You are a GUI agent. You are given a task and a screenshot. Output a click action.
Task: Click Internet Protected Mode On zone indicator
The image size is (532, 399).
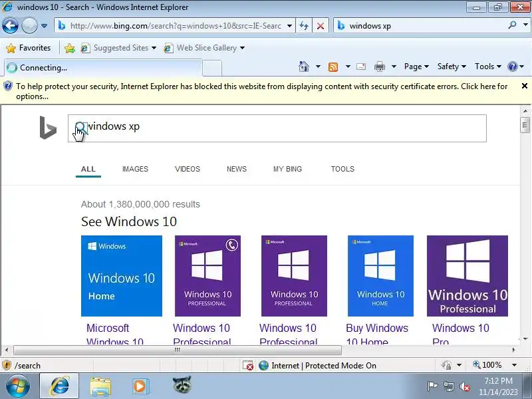click(x=318, y=365)
